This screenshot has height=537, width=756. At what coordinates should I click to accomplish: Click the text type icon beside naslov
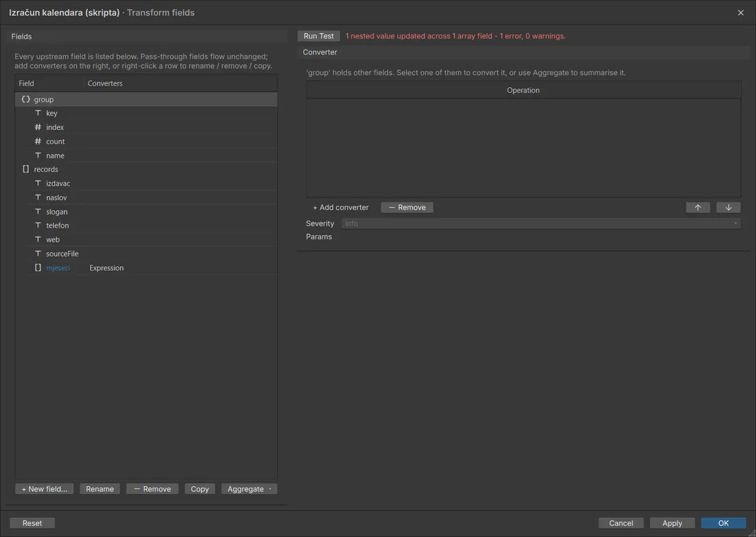pos(38,197)
